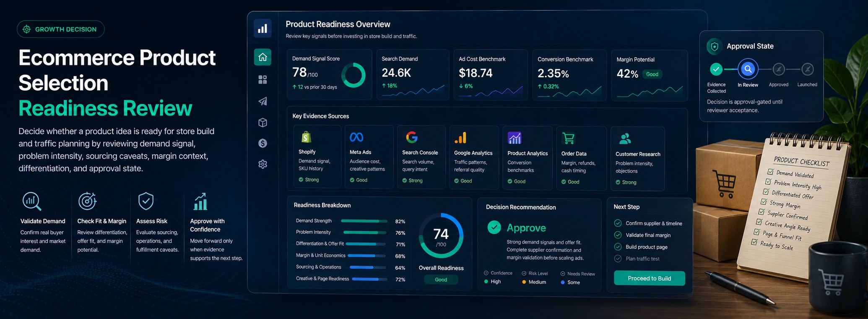The width and height of the screenshot is (868, 319).
Task: Click the Overall Readiness 74 ring gauge
Action: point(441,235)
